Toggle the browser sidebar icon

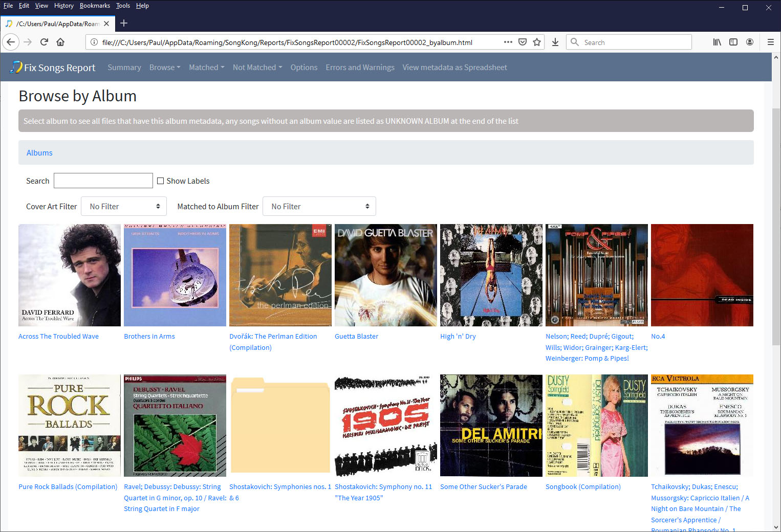click(x=733, y=42)
